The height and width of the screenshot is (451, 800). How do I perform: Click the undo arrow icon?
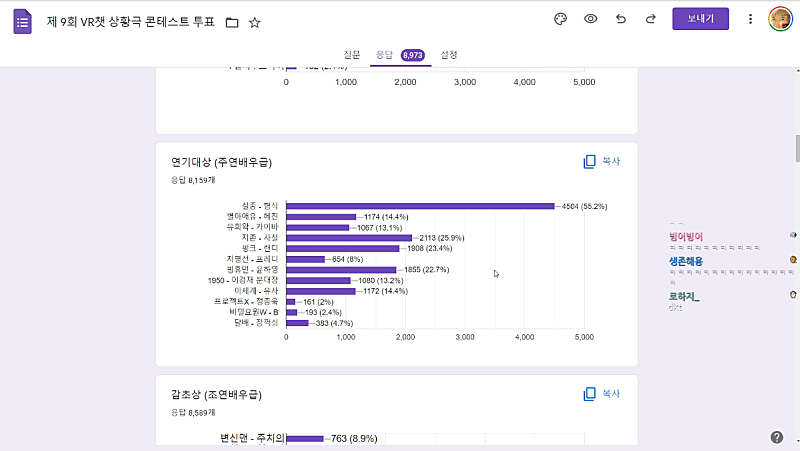point(621,19)
